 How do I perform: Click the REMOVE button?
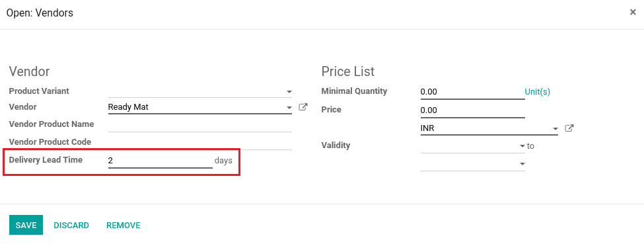pos(124,226)
